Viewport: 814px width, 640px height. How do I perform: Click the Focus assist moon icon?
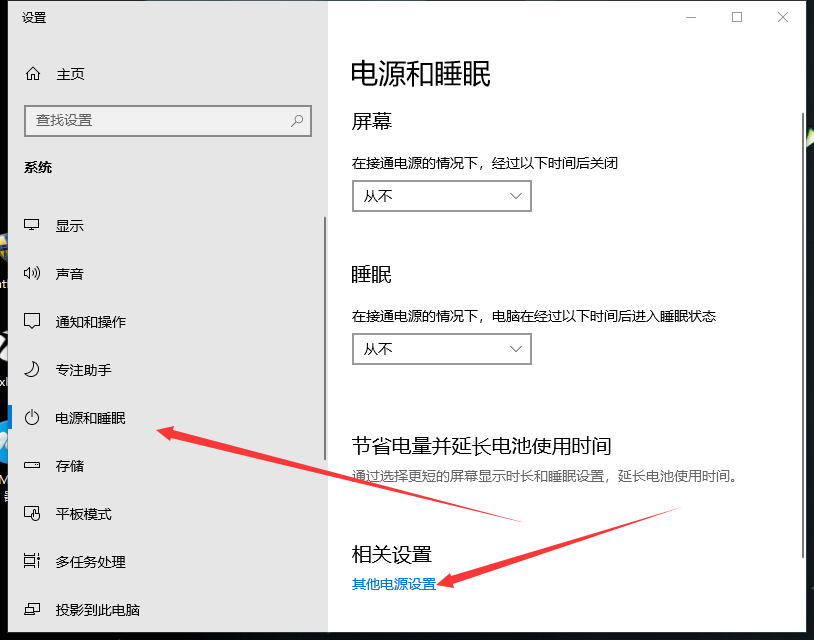[32, 369]
